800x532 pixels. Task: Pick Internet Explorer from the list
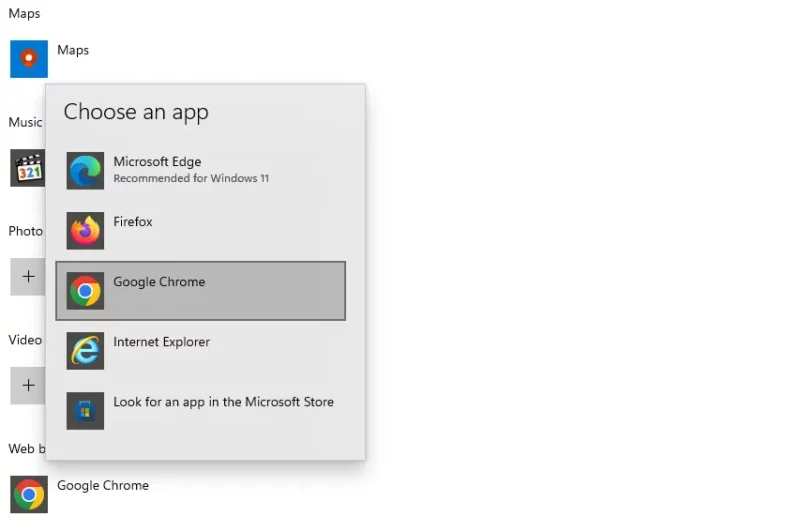coord(201,351)
